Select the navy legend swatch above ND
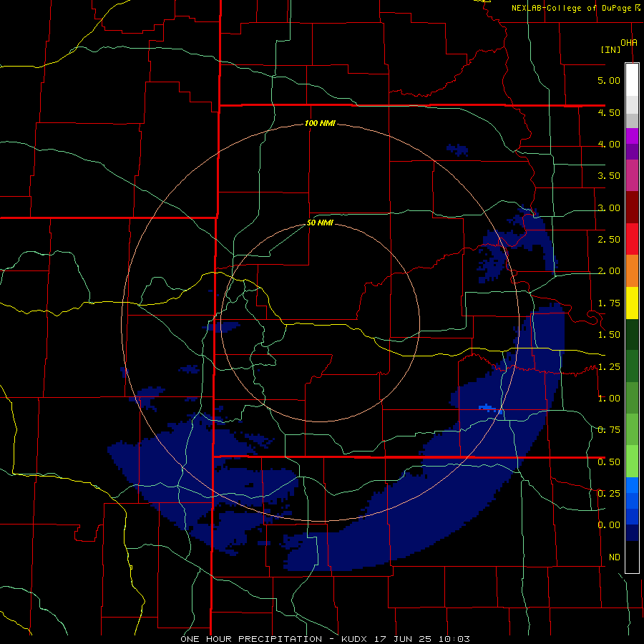Viewport: 644px width, 644px height. click(632, 533)
